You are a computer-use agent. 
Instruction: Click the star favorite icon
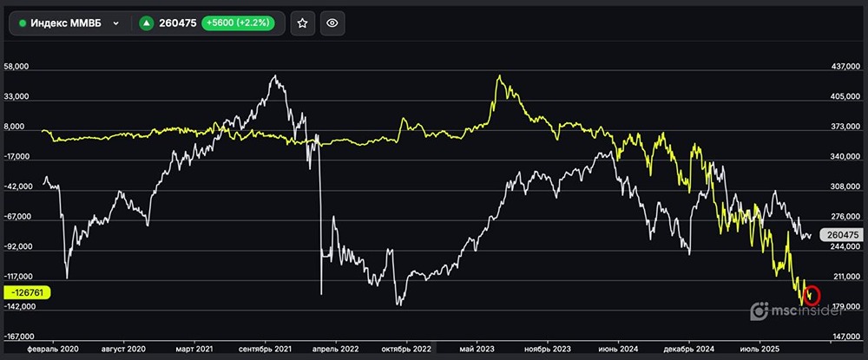pyautogui.click(x=302, y=23)
